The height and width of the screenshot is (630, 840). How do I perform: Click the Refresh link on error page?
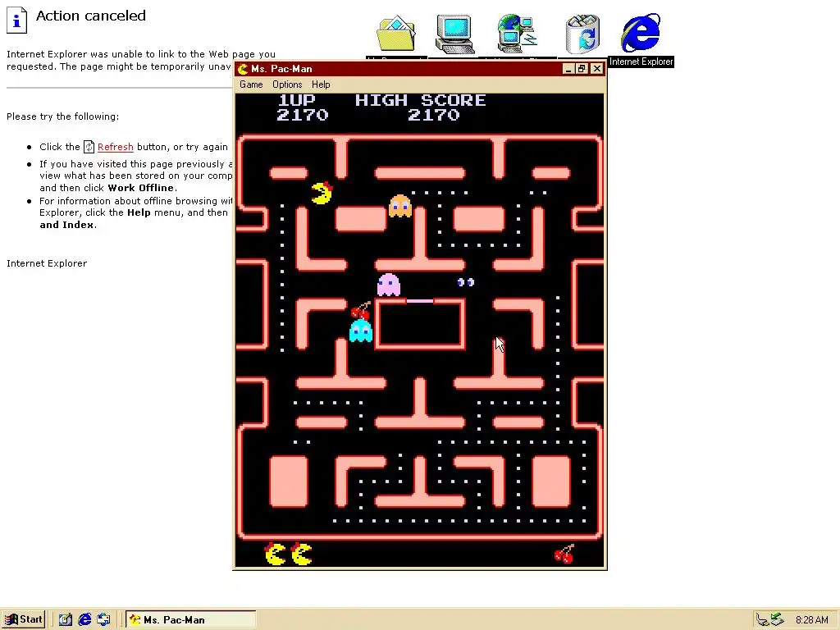point(115,147)
